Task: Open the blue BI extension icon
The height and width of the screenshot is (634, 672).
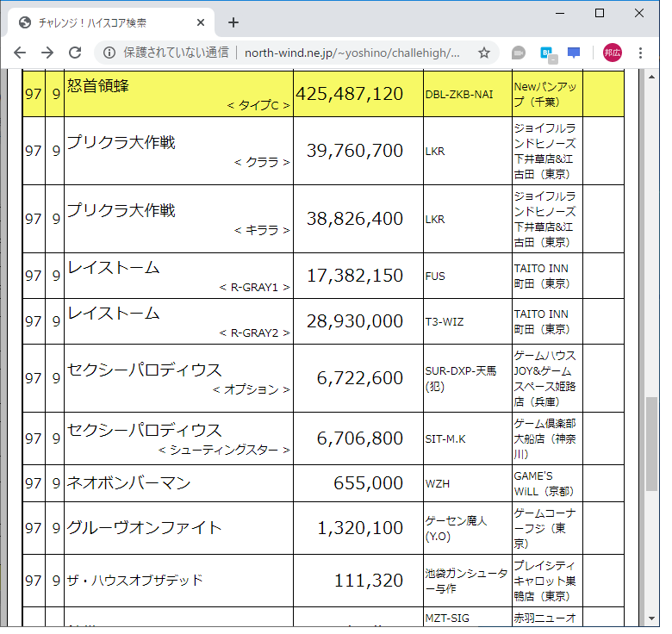Action: click(x=548, y=54)
